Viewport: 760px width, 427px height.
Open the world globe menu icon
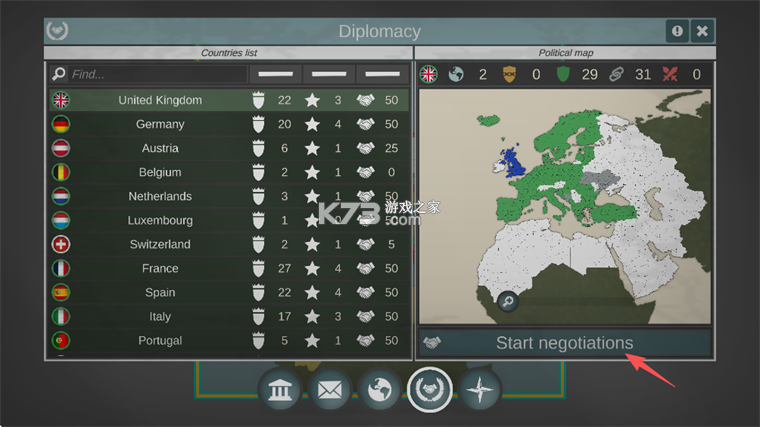tap(380, 390)
